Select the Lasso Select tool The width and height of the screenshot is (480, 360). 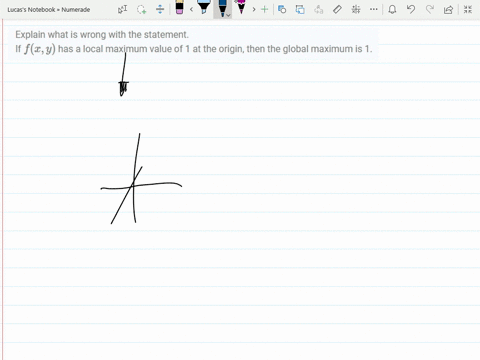point(141,9)
